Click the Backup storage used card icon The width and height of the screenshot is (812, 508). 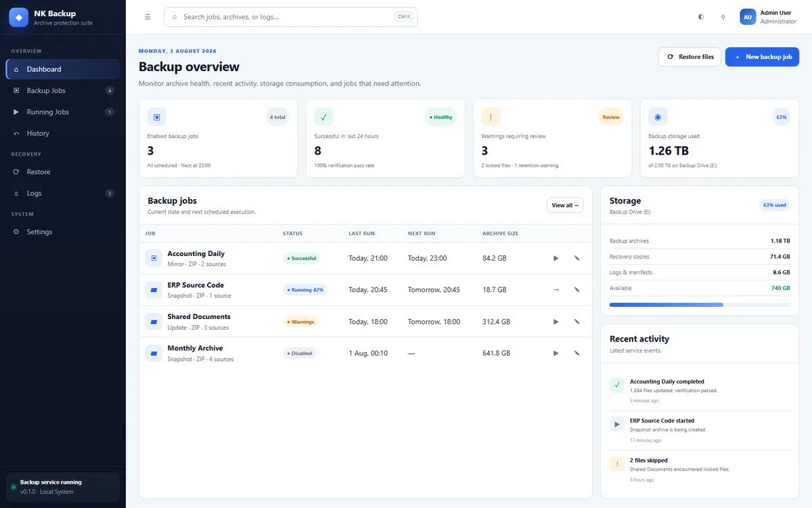[658, 117]
